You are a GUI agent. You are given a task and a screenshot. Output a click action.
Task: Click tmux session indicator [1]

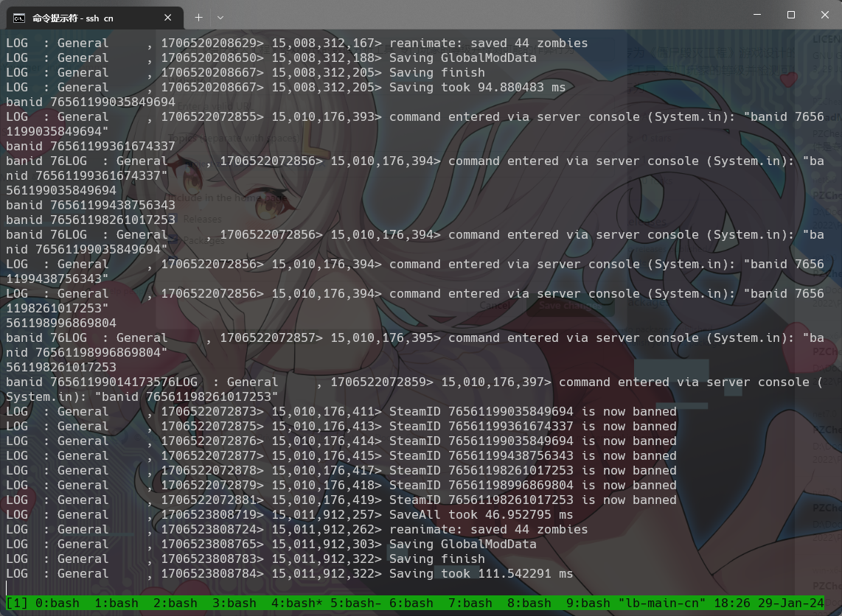(x=17, y=603)
